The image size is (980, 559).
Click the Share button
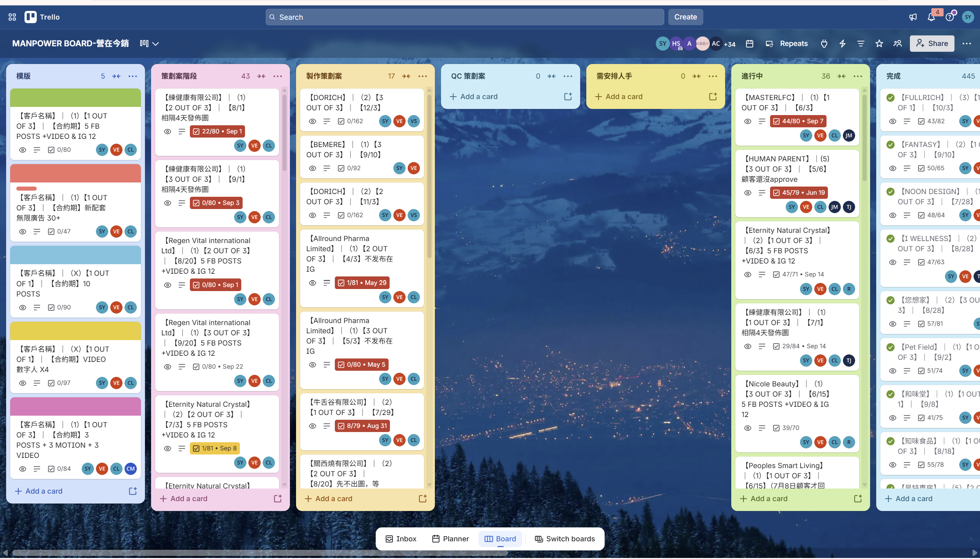click(932, 43)
